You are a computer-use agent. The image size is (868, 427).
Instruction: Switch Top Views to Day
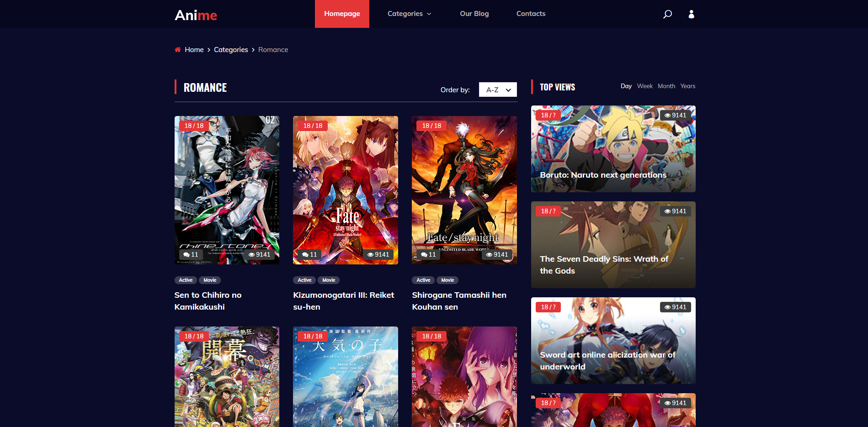pyautogui.click(x=626, y=86)
